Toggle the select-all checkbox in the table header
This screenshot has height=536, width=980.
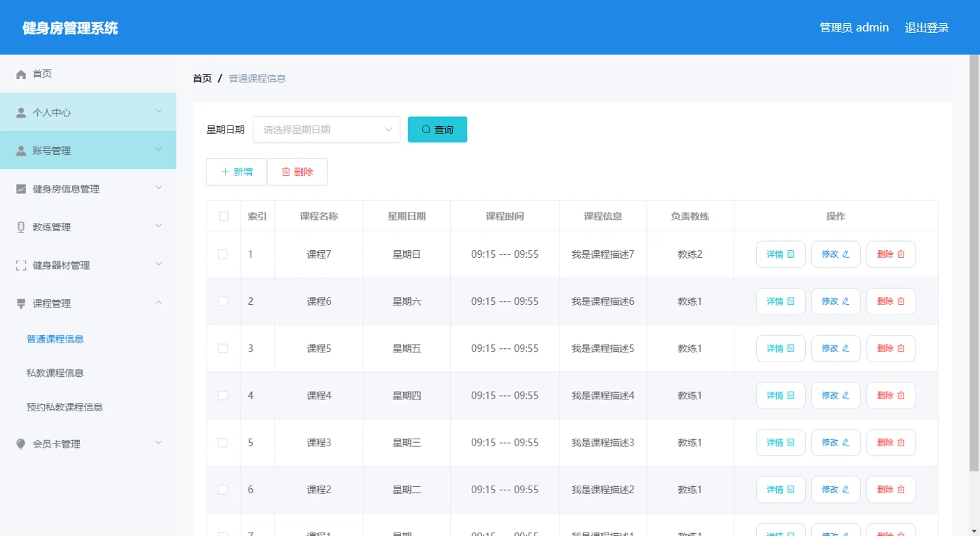pyautogui.click(x=224, y=217)
